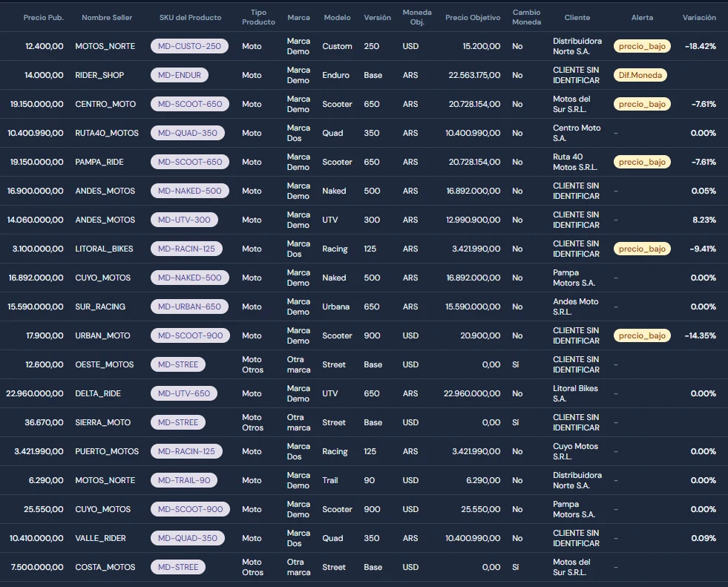
Task: Click the Urbana model cell
Action: pyautogui.click(x=335, y=306)
